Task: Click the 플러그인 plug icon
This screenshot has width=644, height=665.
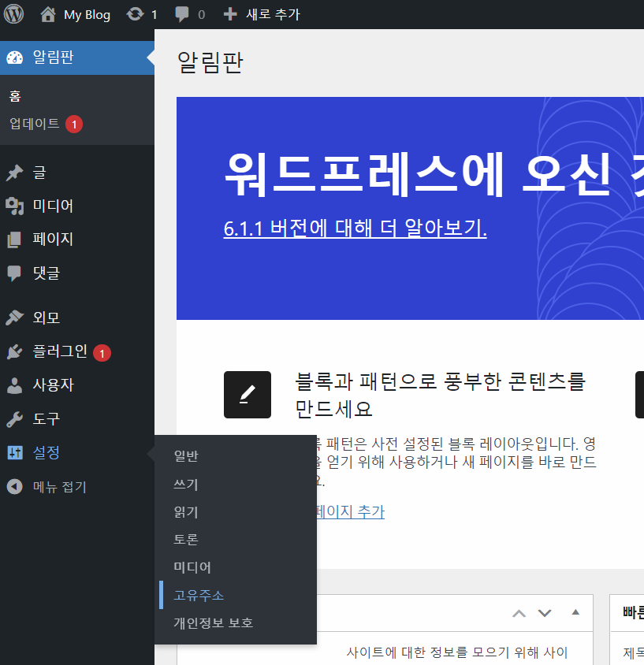Action: 14,351
